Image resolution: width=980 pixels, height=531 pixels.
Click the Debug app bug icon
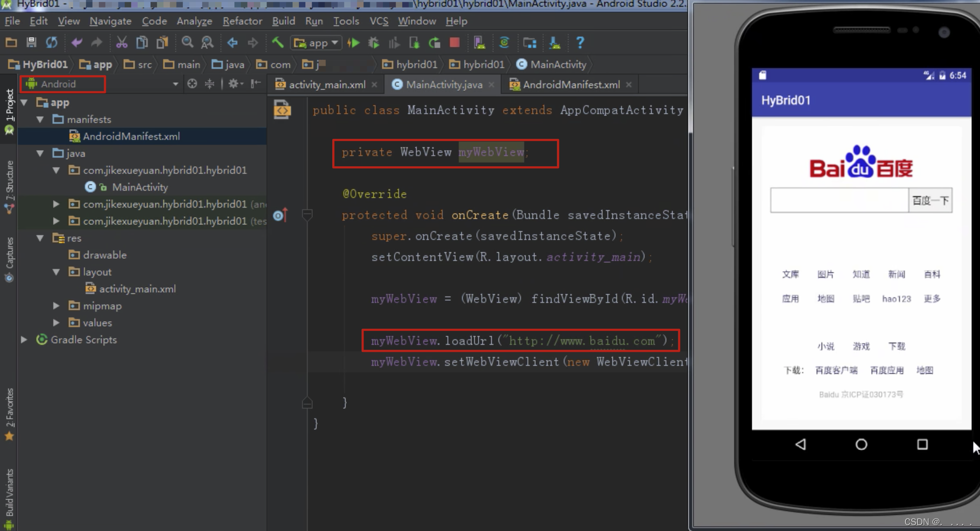[x=374, y=43]
